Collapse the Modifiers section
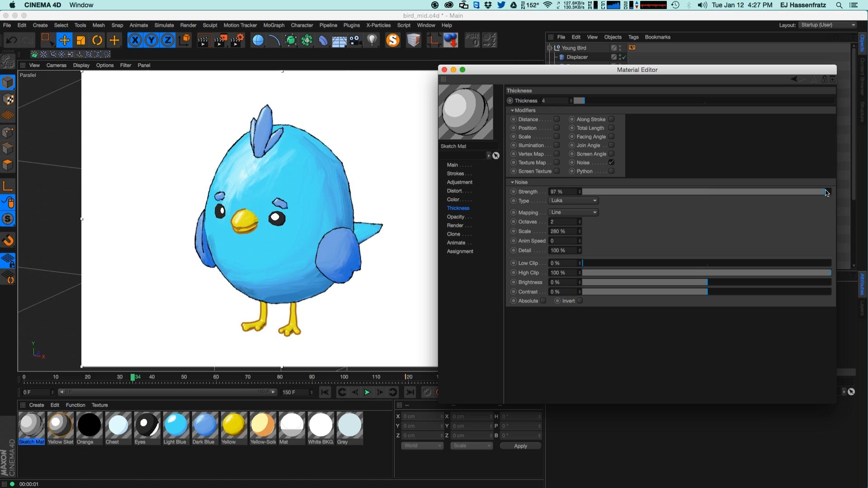Image resolution: width=868 pixels, height=488 pixels. click(512, 110)
